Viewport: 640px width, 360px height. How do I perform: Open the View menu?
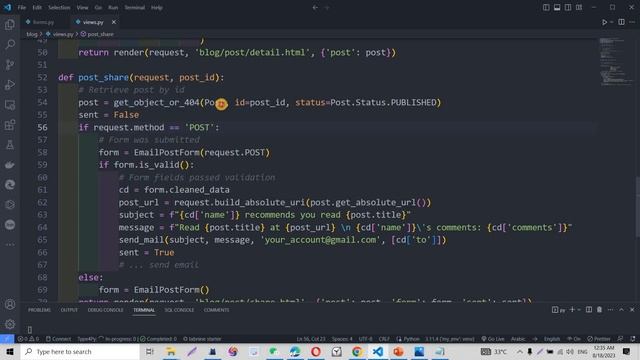pos(82,7)
